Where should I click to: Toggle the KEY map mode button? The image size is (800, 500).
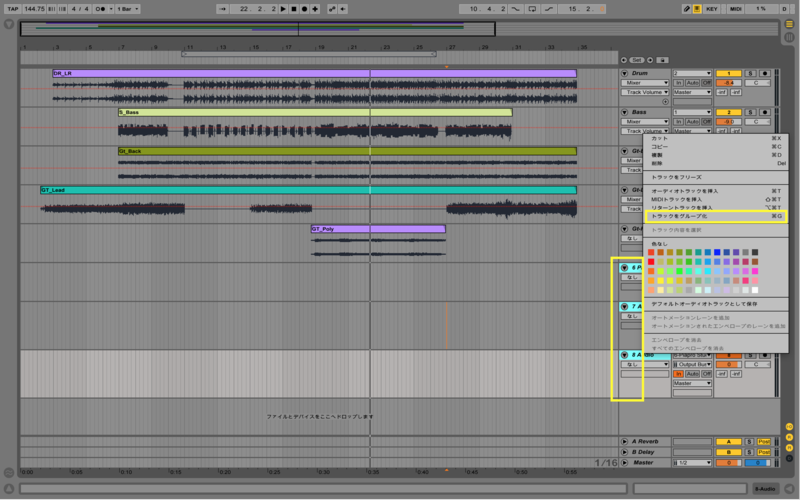(712, 9)
